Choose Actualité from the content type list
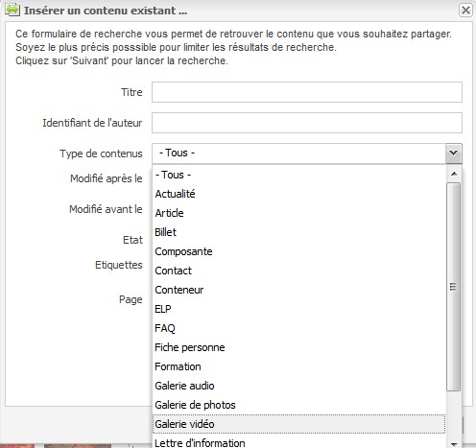Image resolution: width=476 pixels, height=448 pixels. point(298,194)
